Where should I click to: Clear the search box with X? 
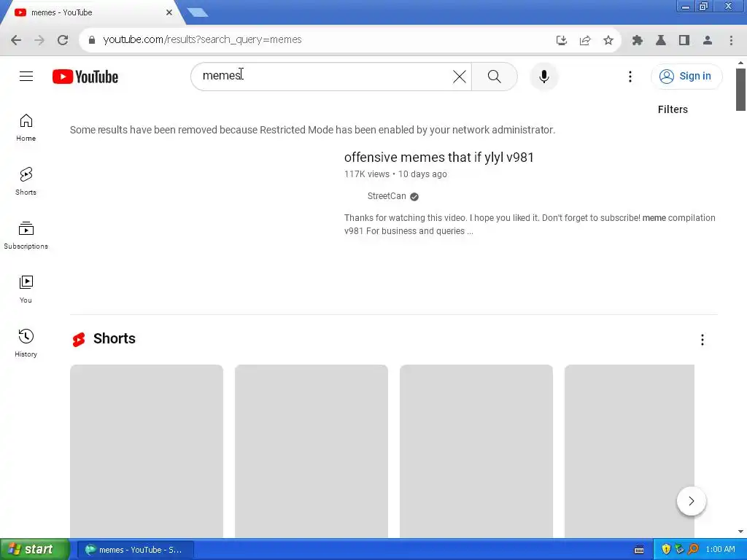pyautogui.click(x=460, y=77)
